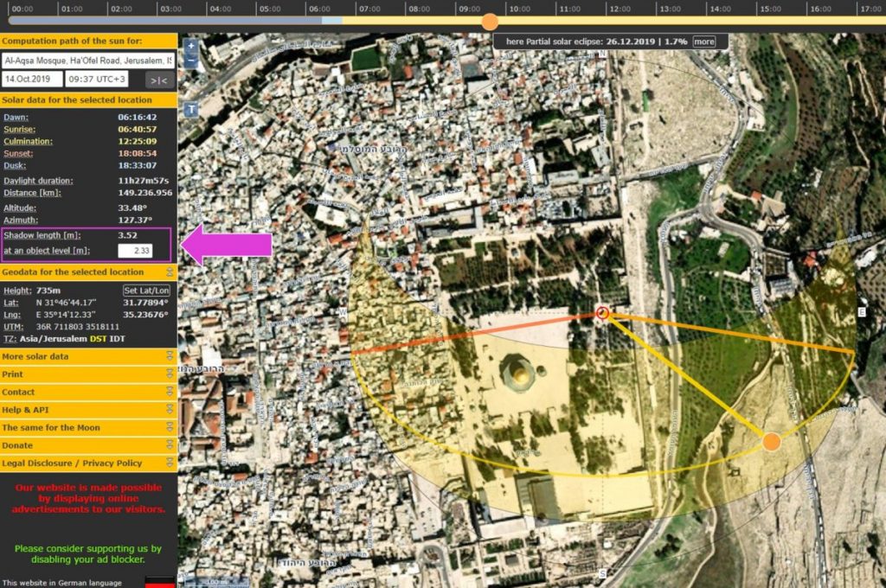Click the date field showing 14.Oct.2019

(x=33, y=80)
